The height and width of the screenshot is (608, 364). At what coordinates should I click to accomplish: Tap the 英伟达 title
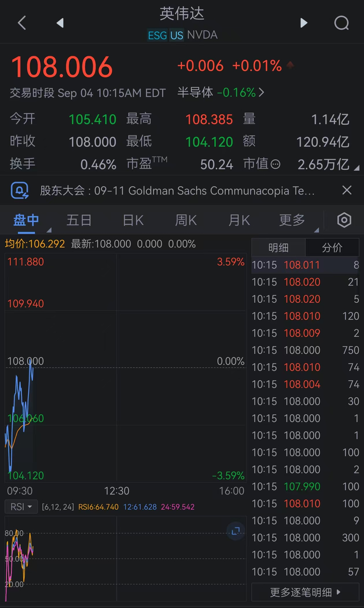pyautogui.click(x=182, y=14)
